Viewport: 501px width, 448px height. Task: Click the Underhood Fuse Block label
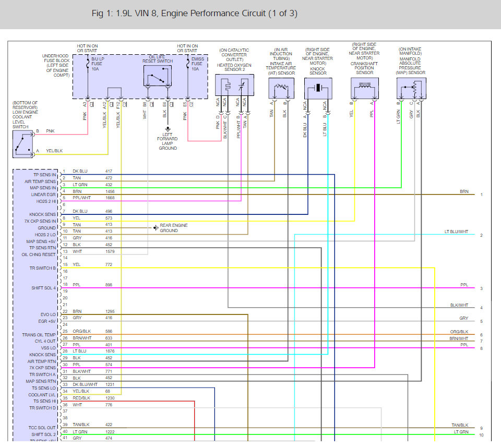coord(56,66)
